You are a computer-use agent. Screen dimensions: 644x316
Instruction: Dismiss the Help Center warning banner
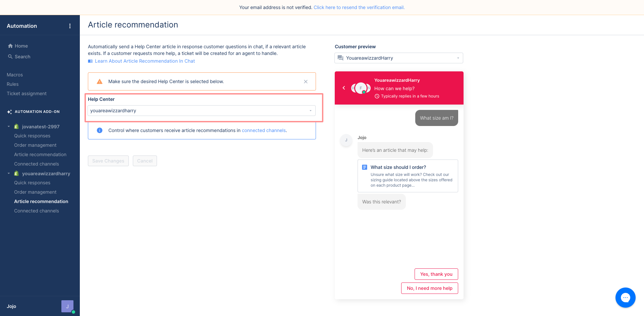pos(306,81)
